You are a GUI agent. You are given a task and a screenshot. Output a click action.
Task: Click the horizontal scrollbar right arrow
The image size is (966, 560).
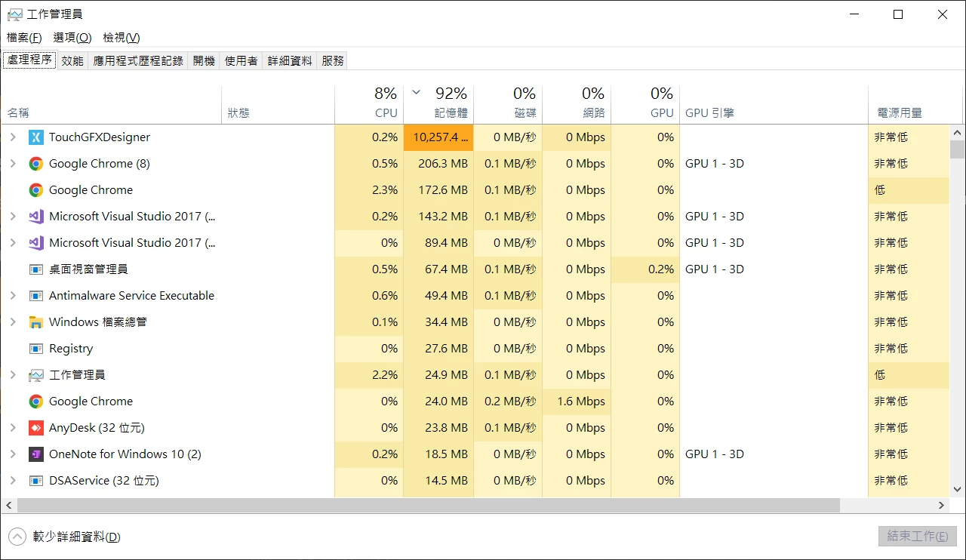(942, 505)
